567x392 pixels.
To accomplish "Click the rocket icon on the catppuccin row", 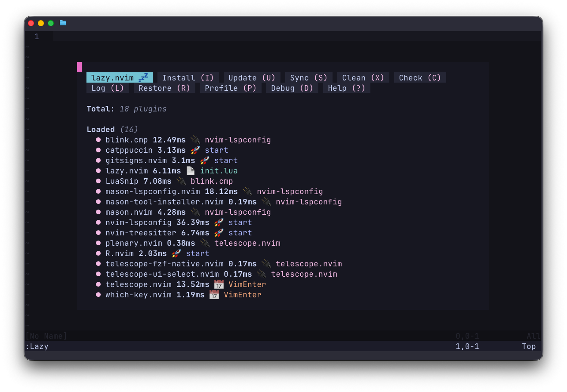I will [195, 150].
